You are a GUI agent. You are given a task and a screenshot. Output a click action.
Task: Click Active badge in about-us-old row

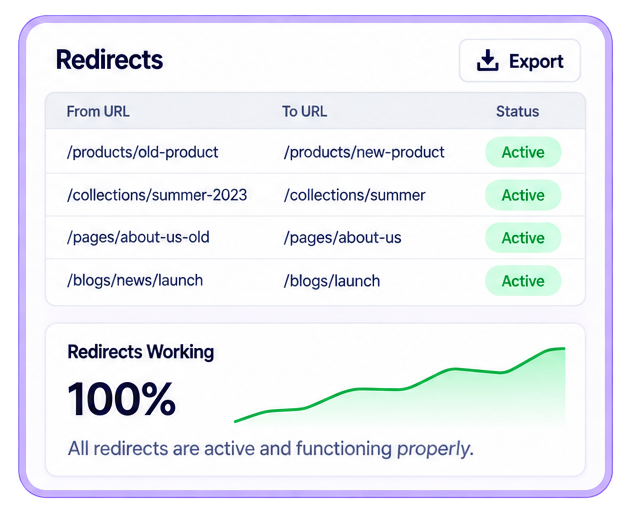pos(523,238)
